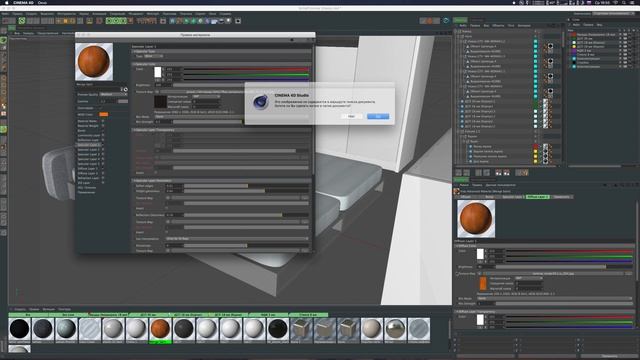The height and width of the screenshot is (360, 640).
Task: Collapse the Specular Layer Fresnel section
Action: point(222,180)
